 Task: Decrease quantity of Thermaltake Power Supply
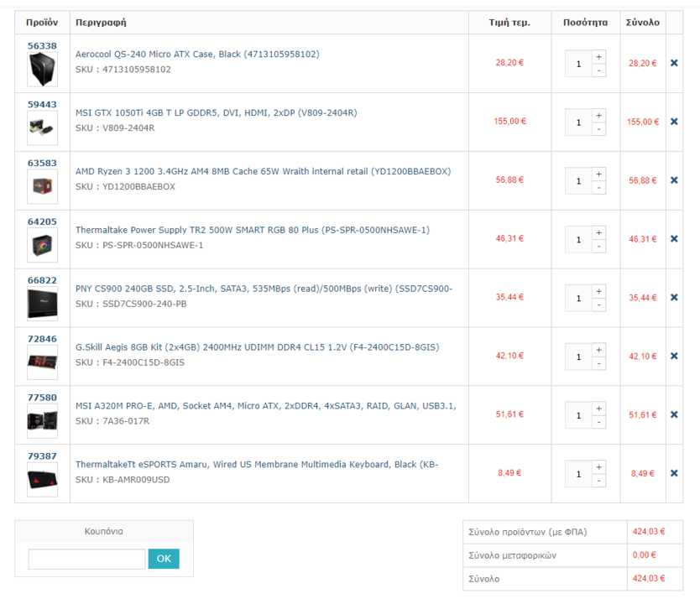(x=598, y=247)
